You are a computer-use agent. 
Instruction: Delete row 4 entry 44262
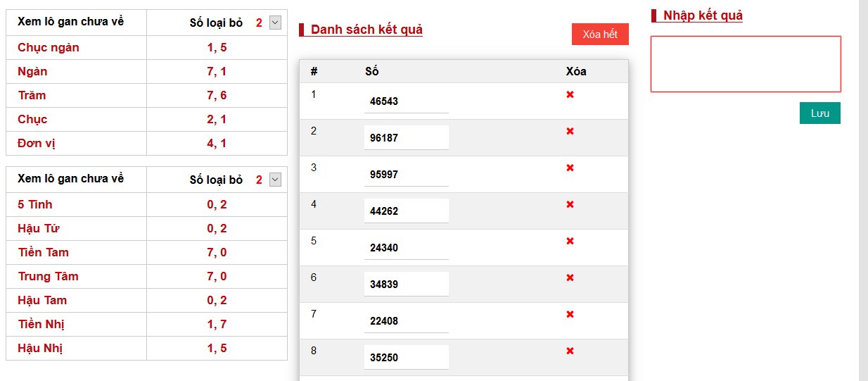tap(570, 204)
